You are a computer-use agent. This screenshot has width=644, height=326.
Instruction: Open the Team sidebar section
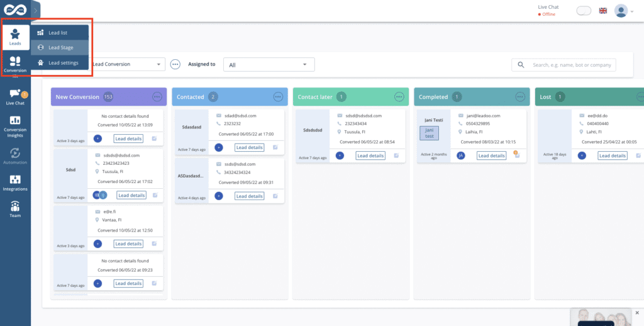pyautogui.click(x=15, y=209)
